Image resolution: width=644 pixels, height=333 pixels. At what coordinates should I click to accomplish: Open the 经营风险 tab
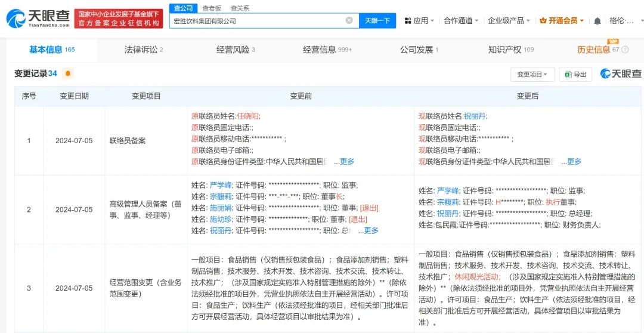[x=236, y=50]
